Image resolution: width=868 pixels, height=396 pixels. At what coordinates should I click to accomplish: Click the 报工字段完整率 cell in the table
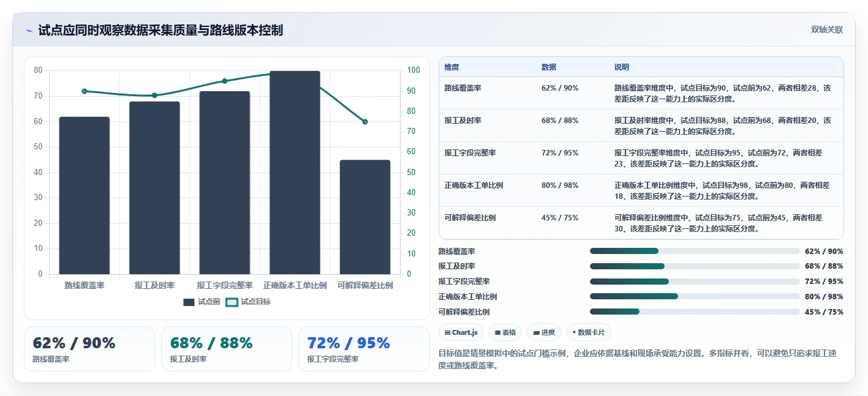point(470,153)
